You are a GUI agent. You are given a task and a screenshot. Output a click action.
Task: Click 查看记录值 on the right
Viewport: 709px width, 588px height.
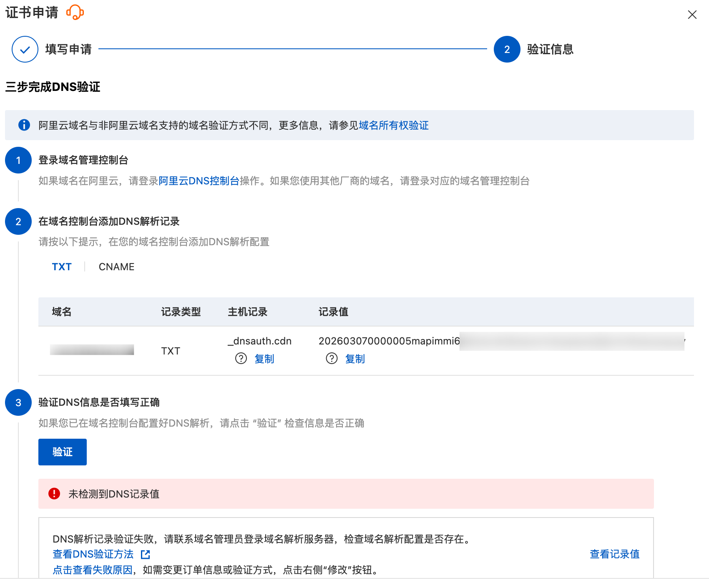coord(614,554)
